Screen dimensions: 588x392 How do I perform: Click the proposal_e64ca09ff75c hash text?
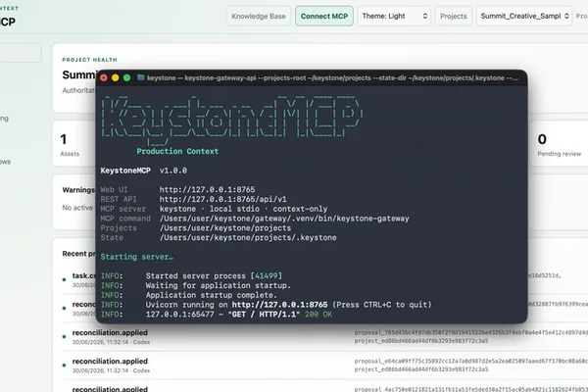(x=471, y=362)
